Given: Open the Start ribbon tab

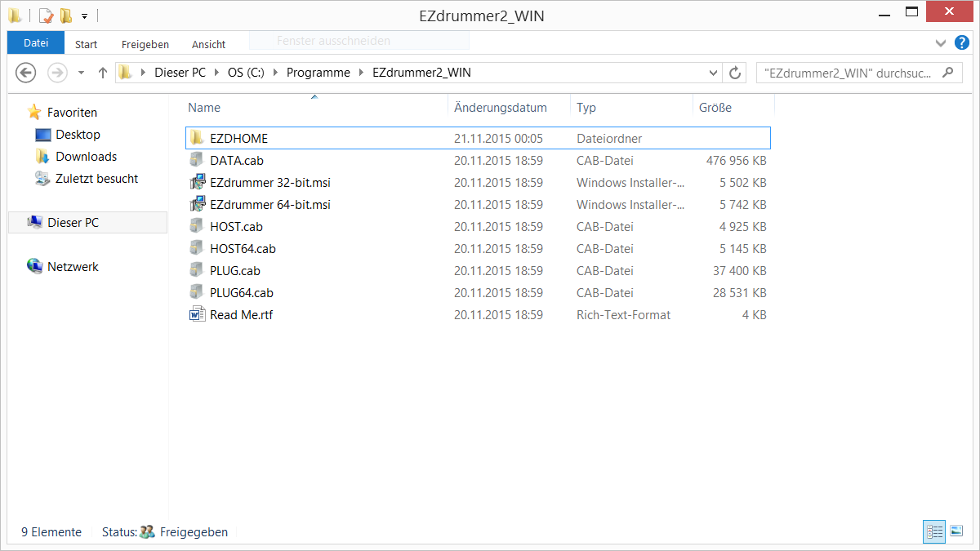Looking at the screenshot, I should (87, 44).
